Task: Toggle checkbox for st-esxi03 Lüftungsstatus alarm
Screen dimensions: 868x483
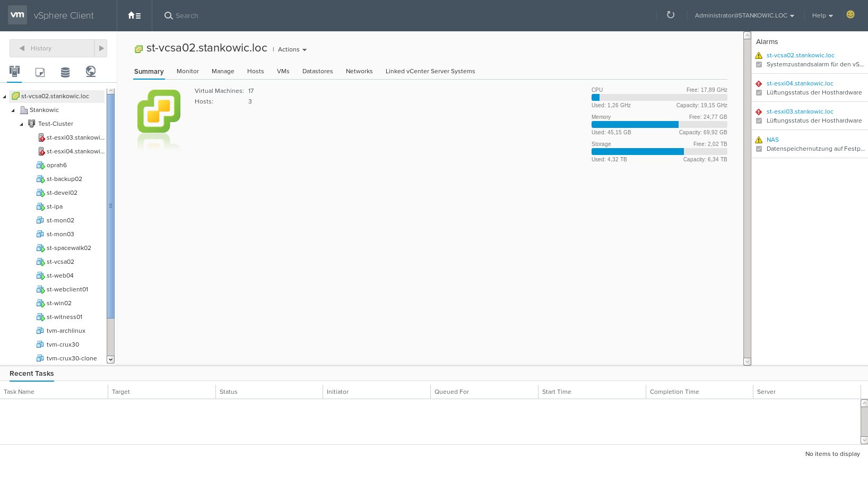Action: click(x=759, y=121)
